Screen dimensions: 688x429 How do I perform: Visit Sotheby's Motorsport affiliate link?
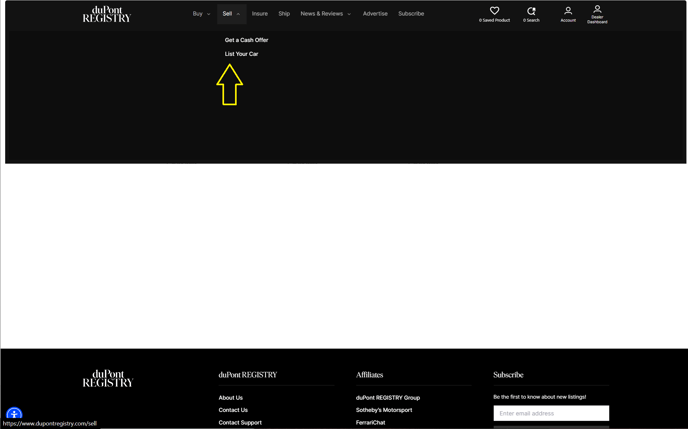coord(384,410)
